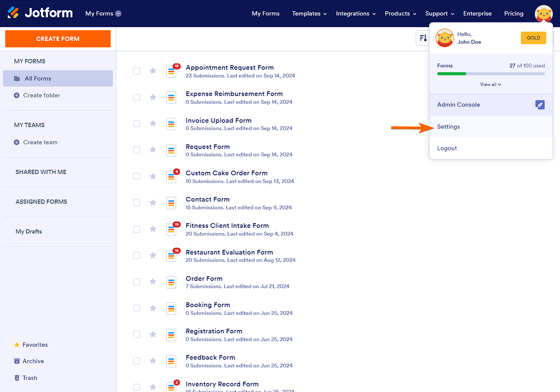Click the Appointment Request Form icon
This screenshot has height=392, width=560.
[x=171, y=71]
